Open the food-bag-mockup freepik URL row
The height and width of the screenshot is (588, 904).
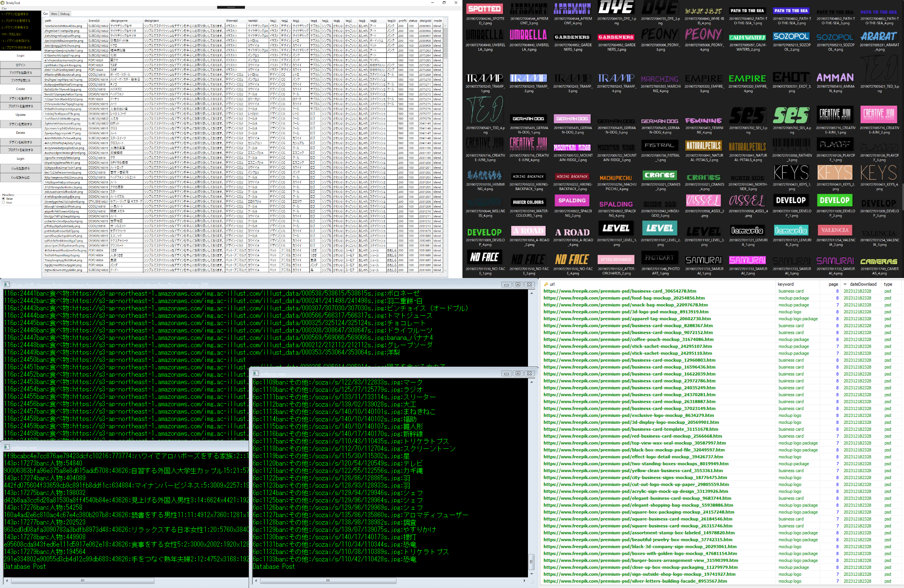[624, 298]
